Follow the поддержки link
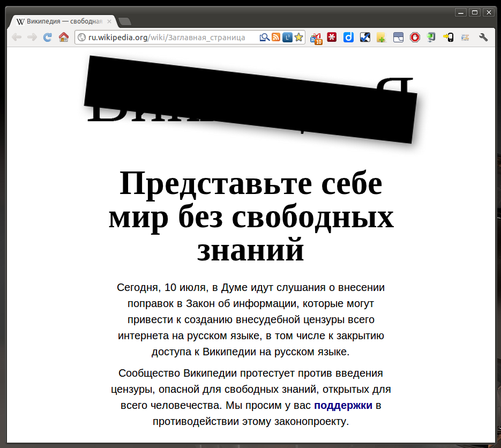 [343, 405]
